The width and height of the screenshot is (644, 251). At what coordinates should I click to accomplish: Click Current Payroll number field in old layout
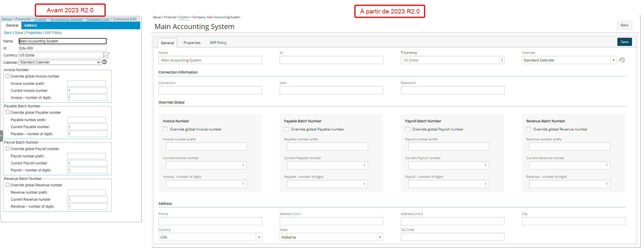87,163
